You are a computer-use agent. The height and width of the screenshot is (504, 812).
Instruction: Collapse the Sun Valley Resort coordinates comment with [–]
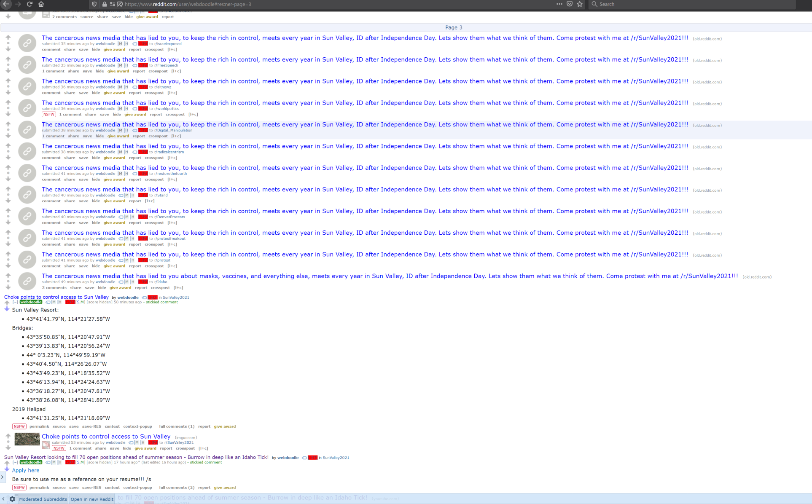point(15,302)
